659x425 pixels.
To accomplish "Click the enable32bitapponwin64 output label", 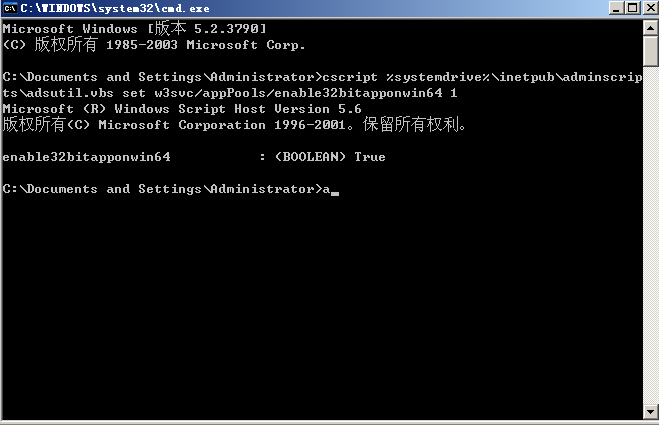I will click(x=87, y=157).
